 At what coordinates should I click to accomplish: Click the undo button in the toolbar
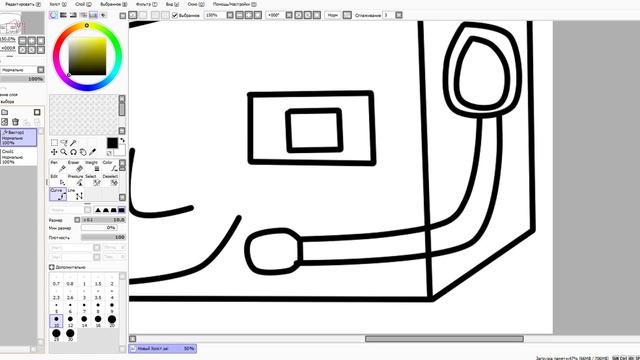click(133, 15)
